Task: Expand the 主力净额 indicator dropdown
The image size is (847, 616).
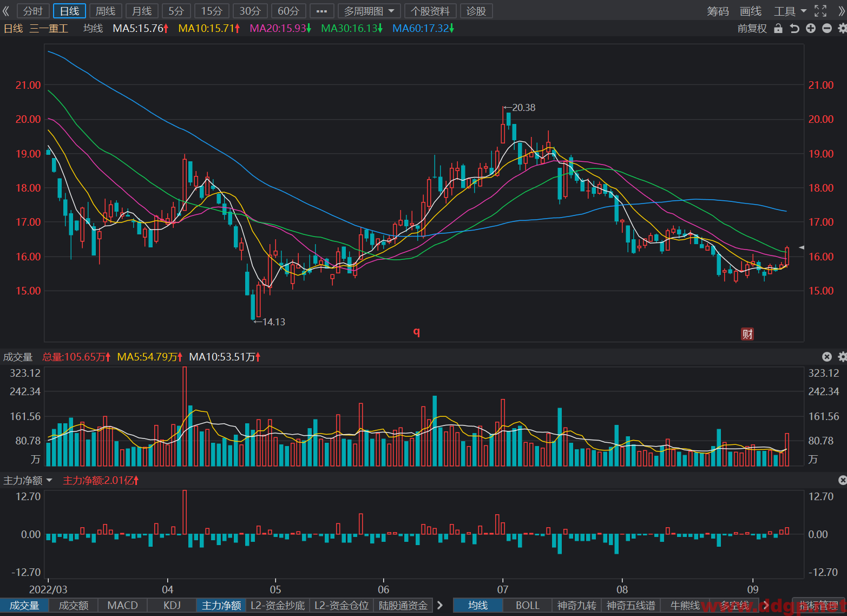Action: [x=28, y=480]
